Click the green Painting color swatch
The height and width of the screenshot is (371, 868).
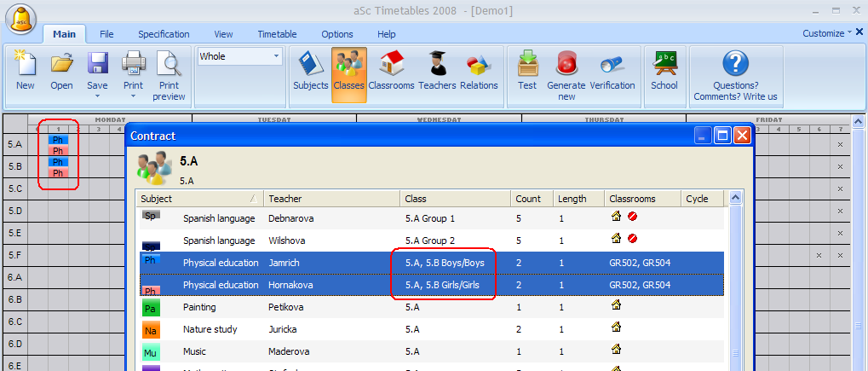pyautogui.click(x=150, y=306)
